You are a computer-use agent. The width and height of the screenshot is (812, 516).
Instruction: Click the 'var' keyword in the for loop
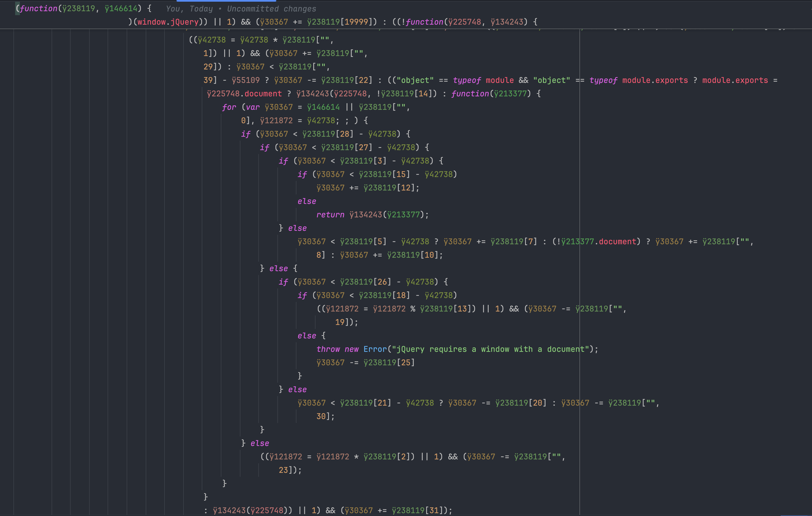click(252, 107)
